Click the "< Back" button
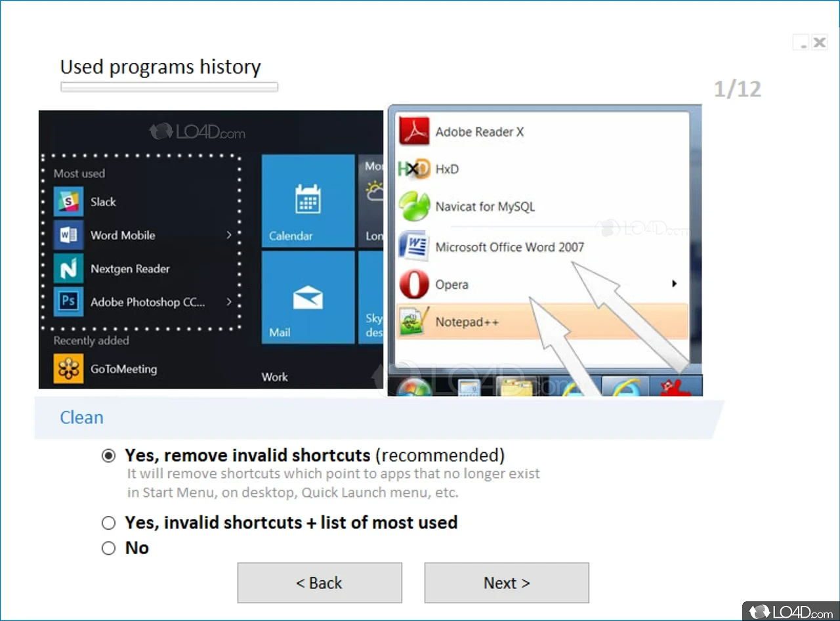The width and height of the screenshot is (840, 621). pos(320,583)
